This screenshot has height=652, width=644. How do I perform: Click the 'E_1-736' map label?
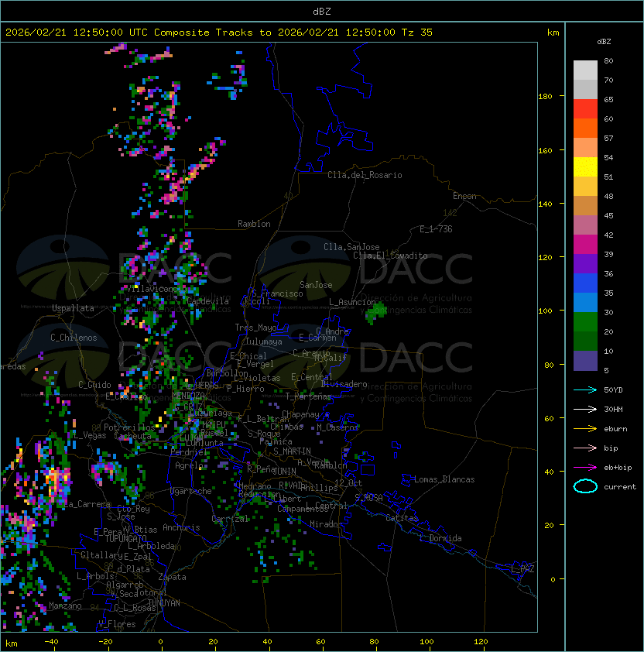pos(436,229)
